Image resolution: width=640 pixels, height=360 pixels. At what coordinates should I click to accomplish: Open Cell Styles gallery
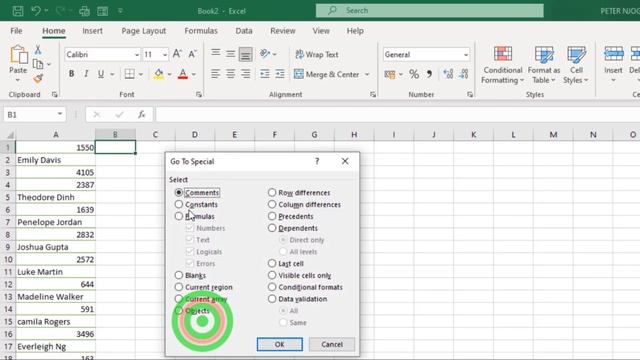coord(576,65)
